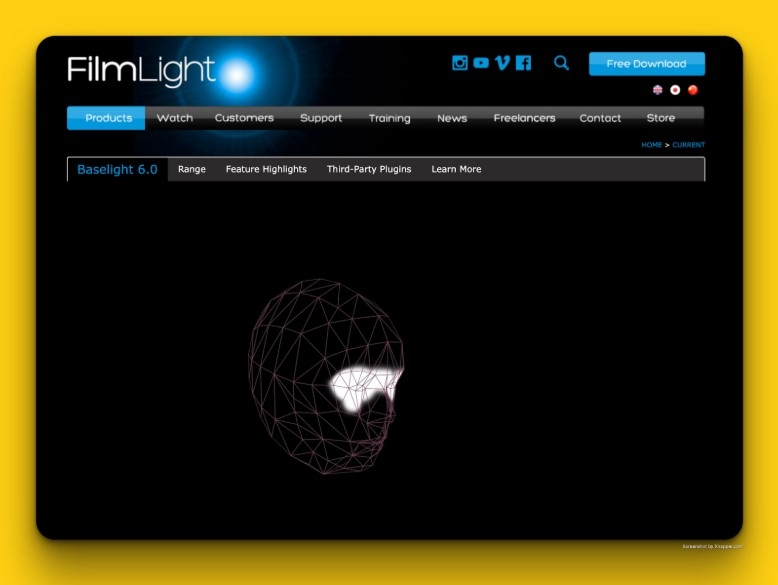This screenshot has height=585, width=778.
Task: Go to HOME breadcrumb link
Action: 651,145
